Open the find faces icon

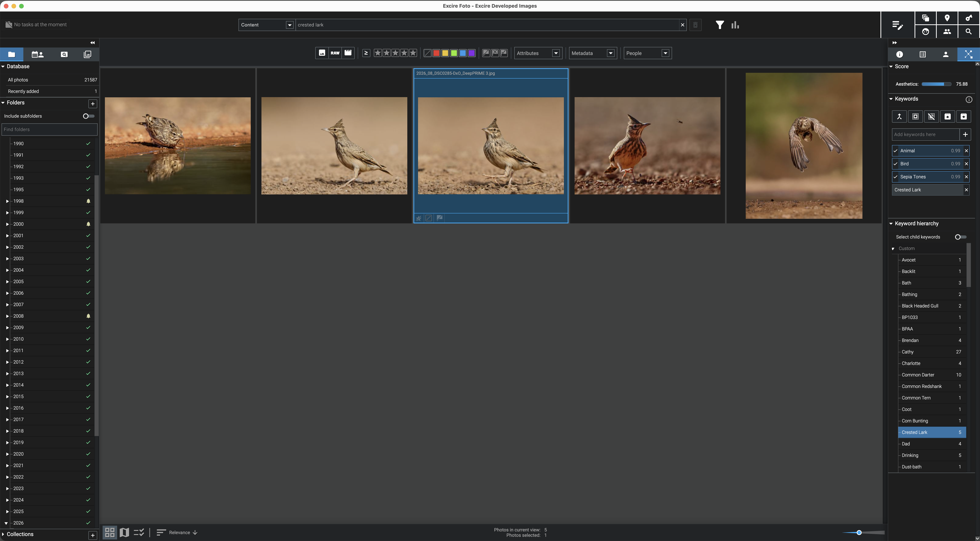point(926,32)
